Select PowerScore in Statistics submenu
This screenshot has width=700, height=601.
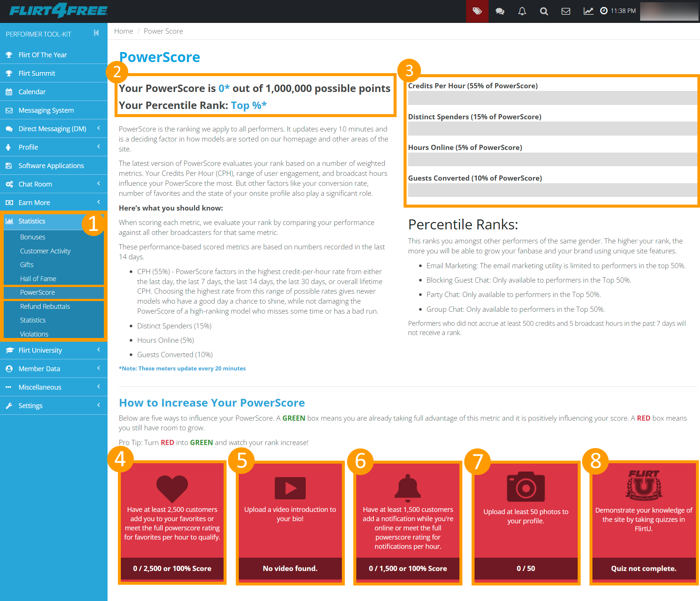coord(37,292)
